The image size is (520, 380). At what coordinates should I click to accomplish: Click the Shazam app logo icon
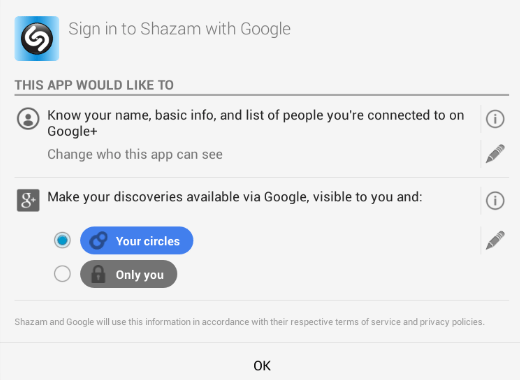37,38
